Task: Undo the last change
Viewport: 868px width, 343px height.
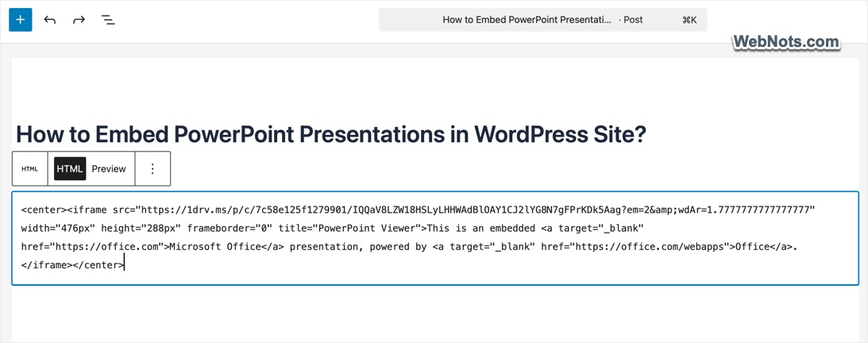Action: point(50,20)
